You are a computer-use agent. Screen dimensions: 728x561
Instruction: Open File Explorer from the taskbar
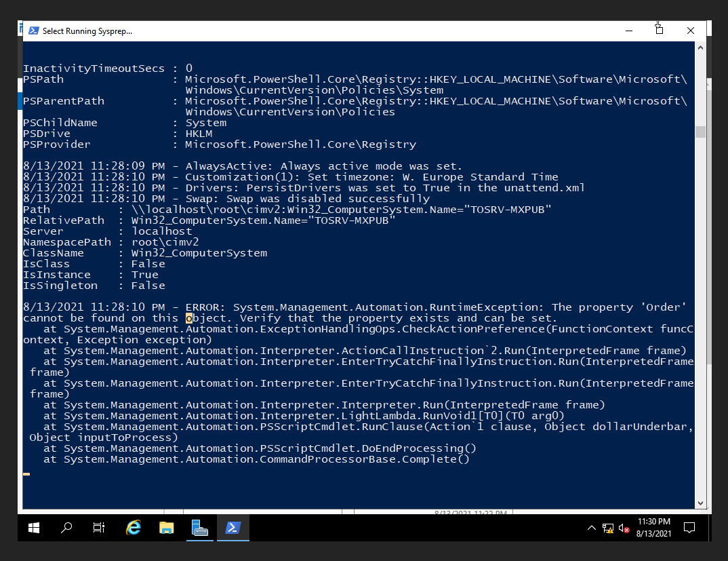click(167, 528)
